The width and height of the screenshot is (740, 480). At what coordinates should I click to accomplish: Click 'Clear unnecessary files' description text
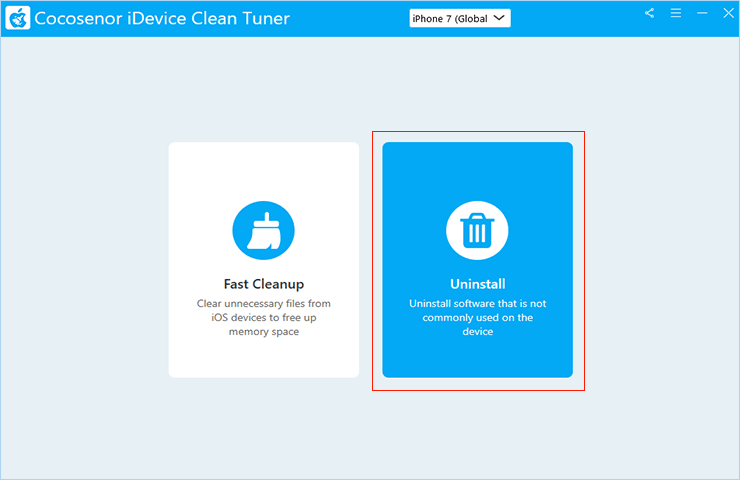point(264,317)
